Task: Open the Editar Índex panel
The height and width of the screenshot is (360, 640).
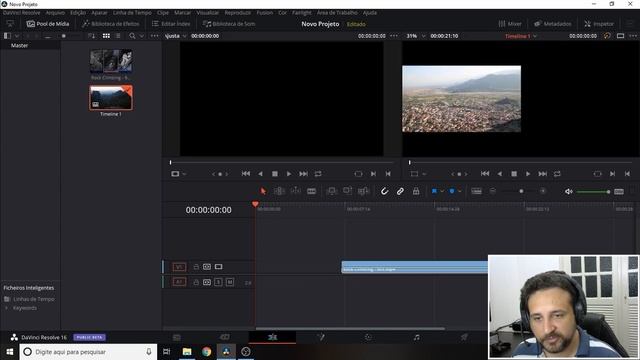Action: point(171,24)
